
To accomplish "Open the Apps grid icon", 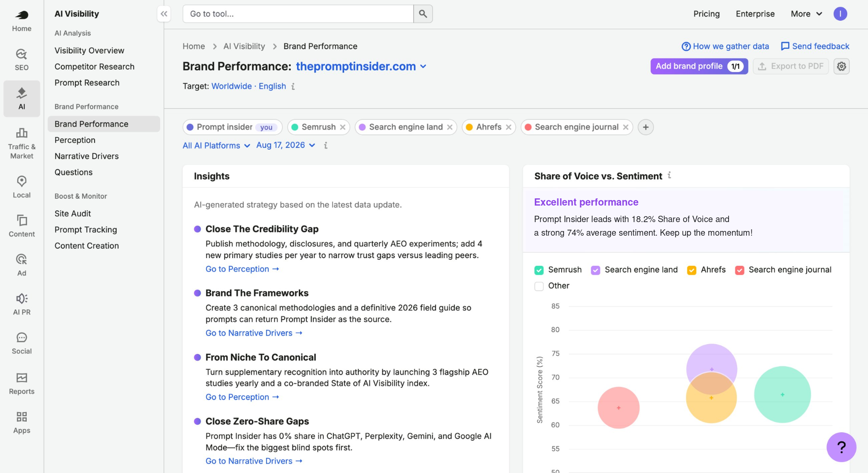I will [22, 422].
